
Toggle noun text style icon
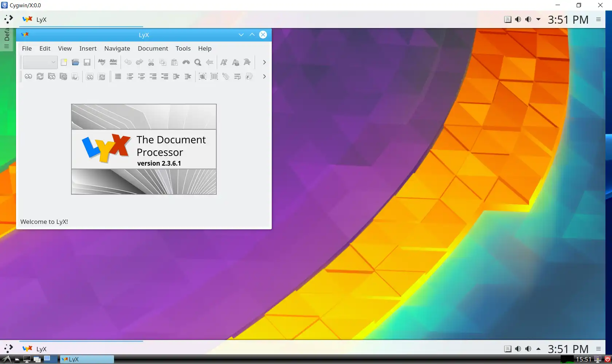236,62
